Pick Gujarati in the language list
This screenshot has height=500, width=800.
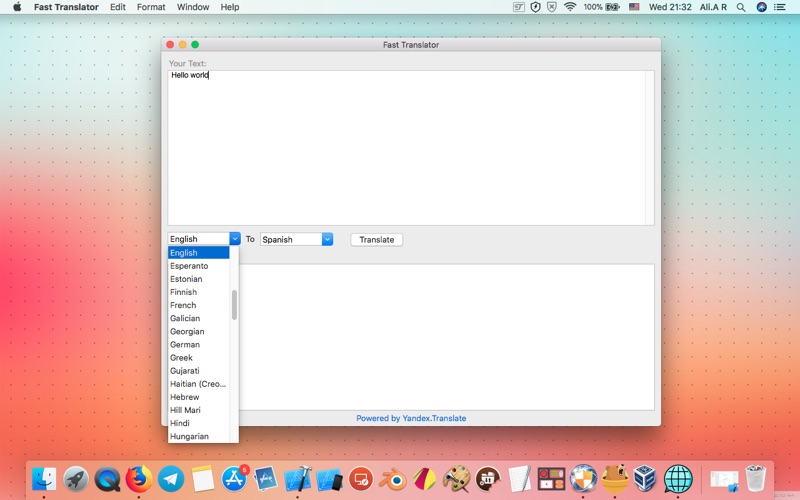198,371
